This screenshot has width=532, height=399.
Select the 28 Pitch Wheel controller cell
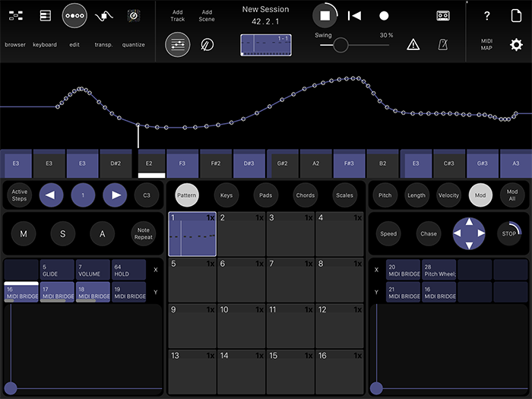pos(439,270)
